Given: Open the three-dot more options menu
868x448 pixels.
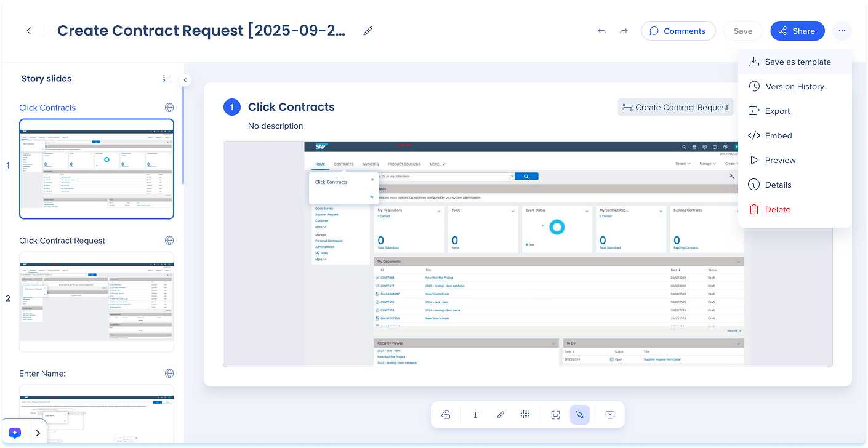Looking at the screenshot, I should pos(842,31).
